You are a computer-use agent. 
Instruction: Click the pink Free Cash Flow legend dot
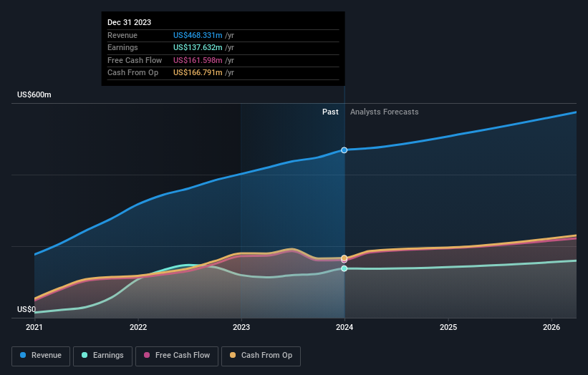(147, 355)
